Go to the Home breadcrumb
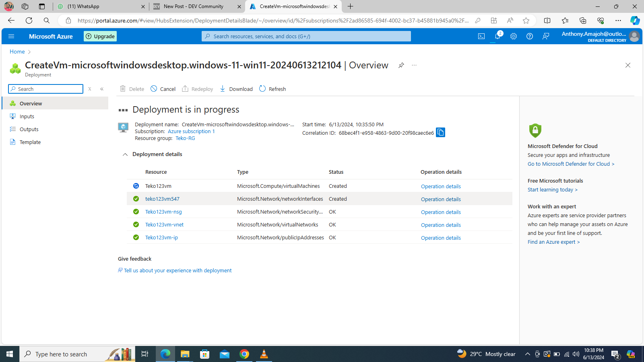This screenshot has height=362, width=644. (x=17, y=51)
